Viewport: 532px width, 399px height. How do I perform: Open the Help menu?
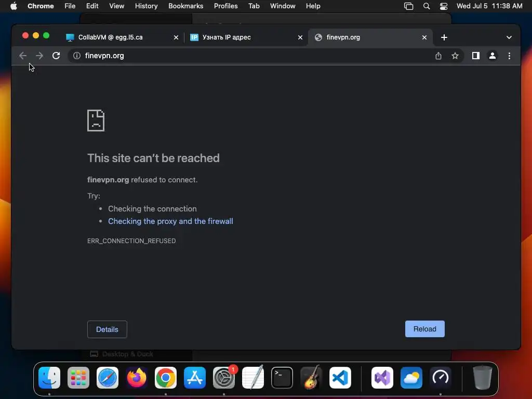313,6
